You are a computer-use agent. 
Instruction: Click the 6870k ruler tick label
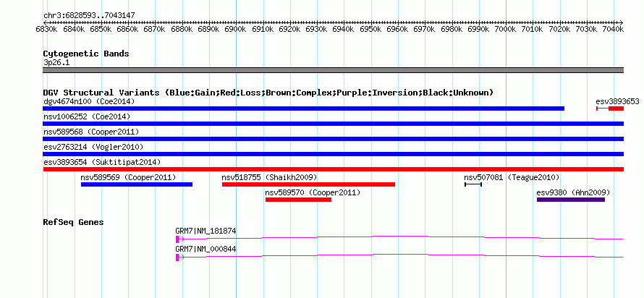pos(155,29)
